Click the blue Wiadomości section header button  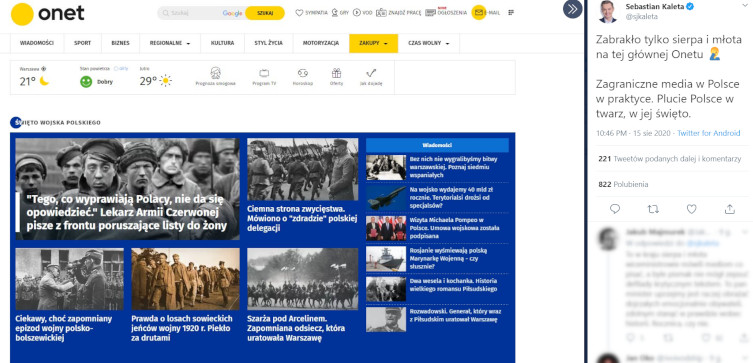[437, 145]
